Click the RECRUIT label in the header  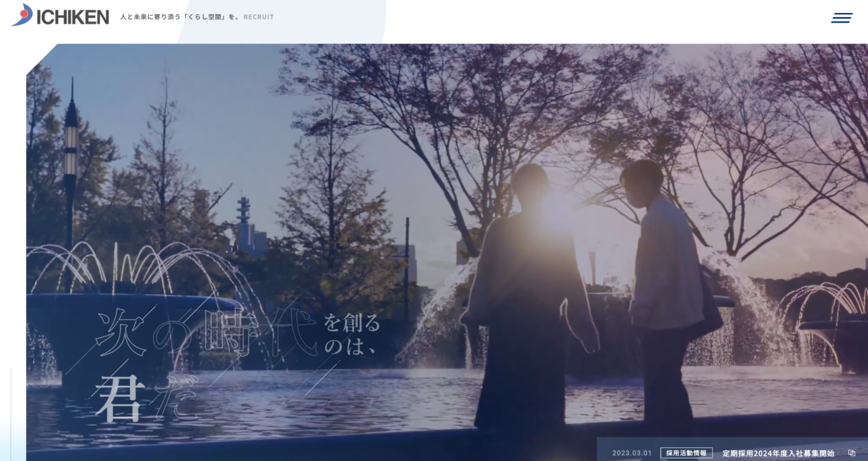(258, 17)
